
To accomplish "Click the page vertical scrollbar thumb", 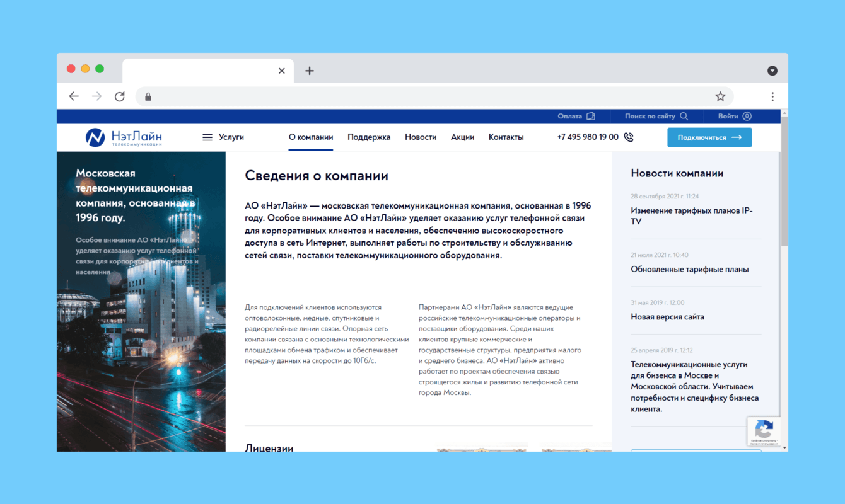I will [784, 180].
